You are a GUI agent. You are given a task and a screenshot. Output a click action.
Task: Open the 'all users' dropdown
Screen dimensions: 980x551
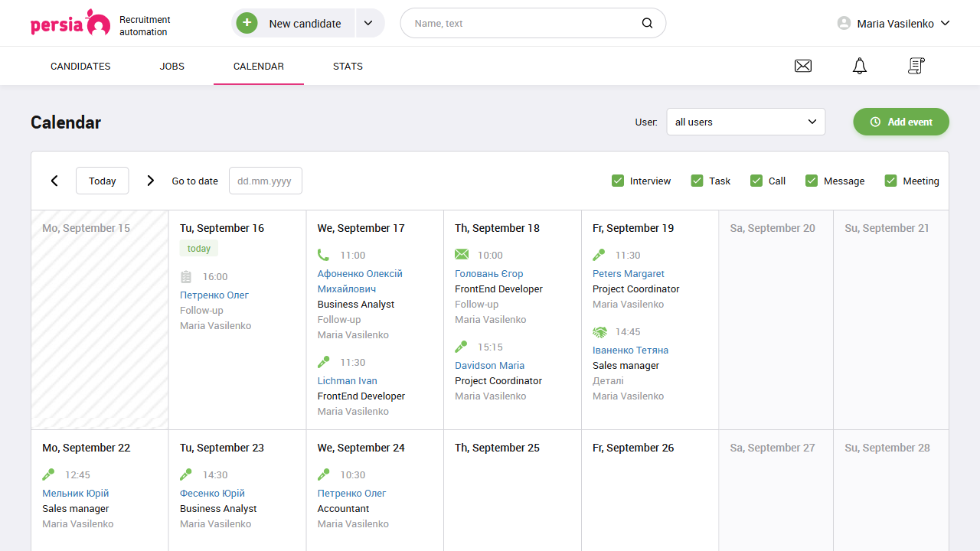(746, 122)
